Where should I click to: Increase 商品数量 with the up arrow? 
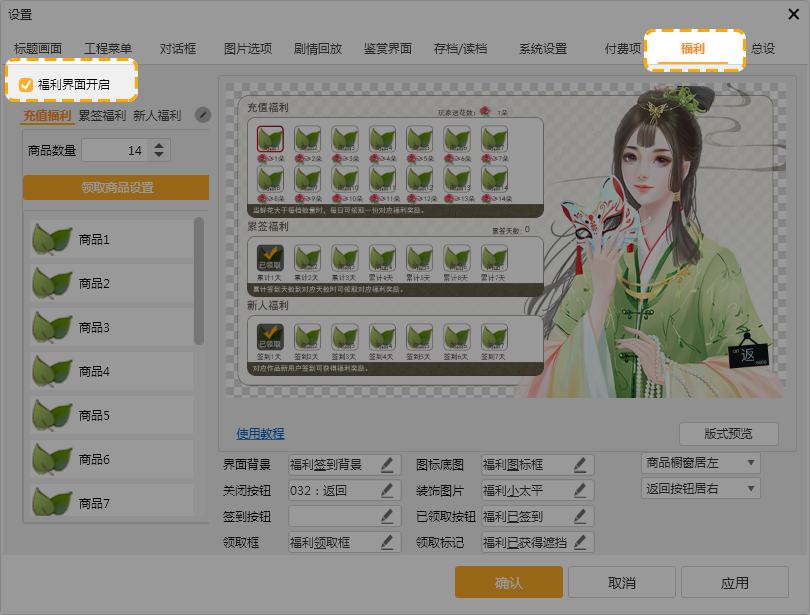(161, 145)
